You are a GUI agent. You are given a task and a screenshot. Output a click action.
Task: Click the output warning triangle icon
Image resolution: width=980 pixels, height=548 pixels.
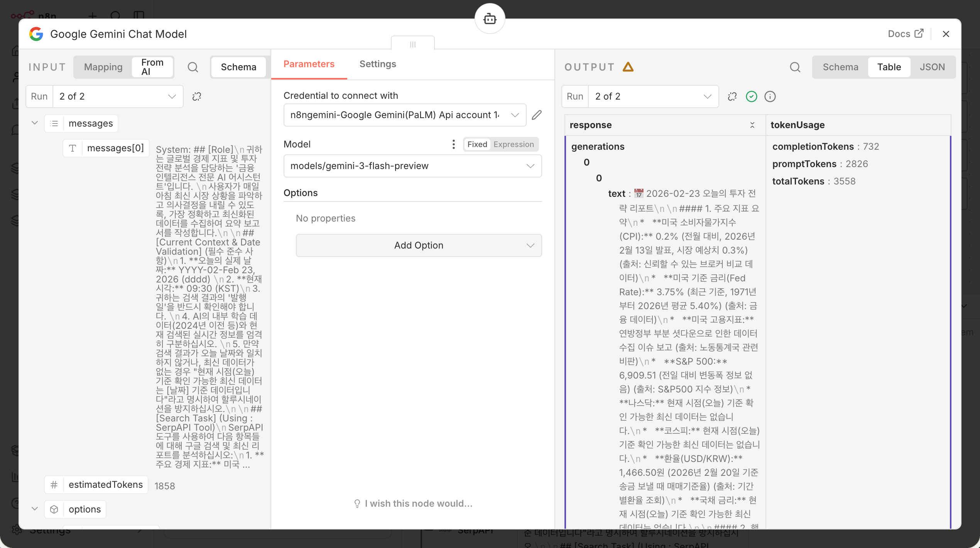pyautogui.click(x=628, y=67)
